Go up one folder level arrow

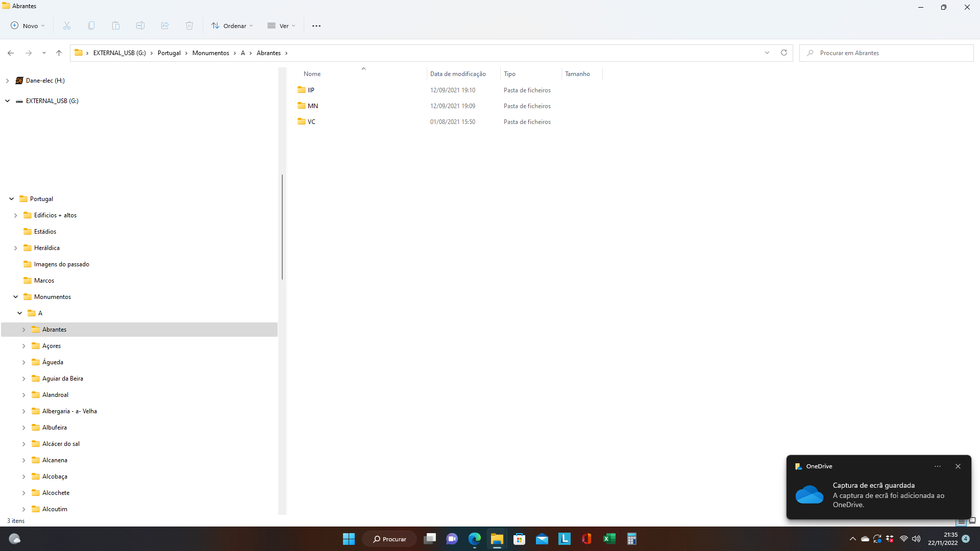click(x=59, y=53)
